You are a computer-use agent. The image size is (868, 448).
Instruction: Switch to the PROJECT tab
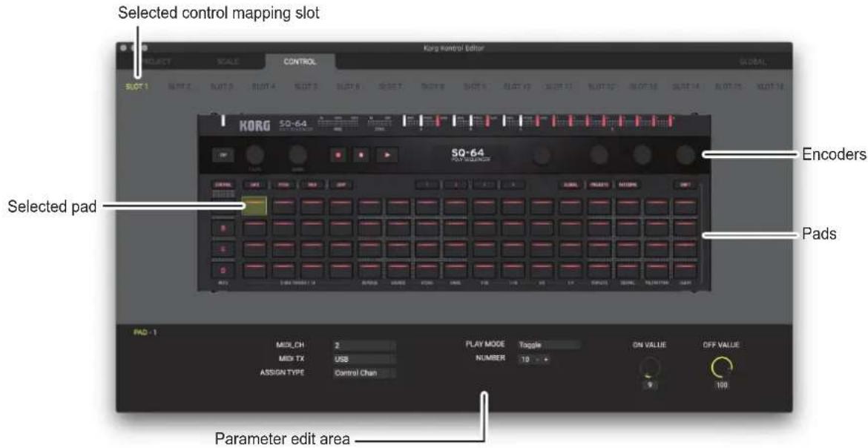[154, 62]
